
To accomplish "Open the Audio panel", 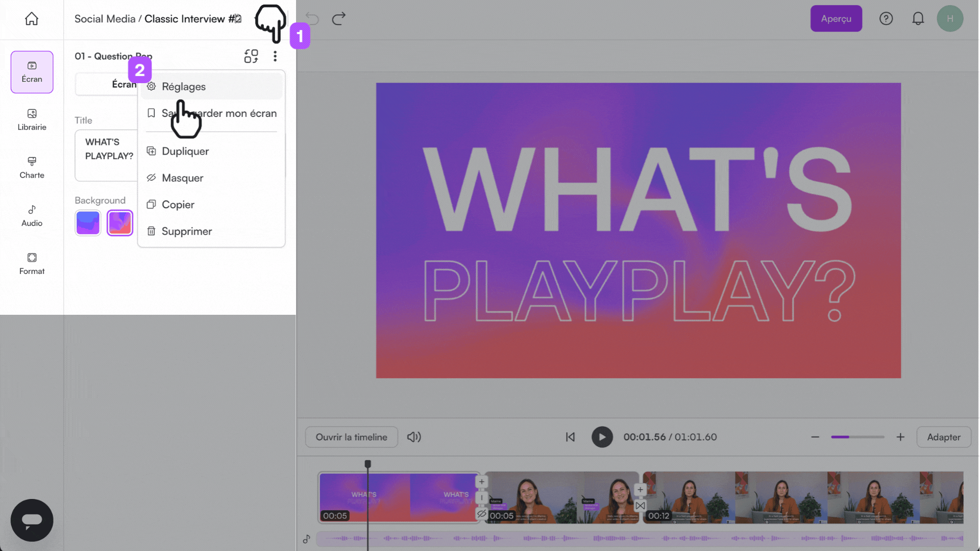I will pos(32,215).
